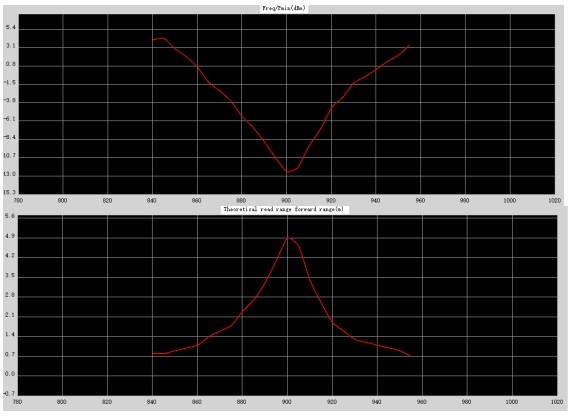Click the 780 label on bottom chart x-axis
Screen dimensions: 571x416
[x=17, y=402]
